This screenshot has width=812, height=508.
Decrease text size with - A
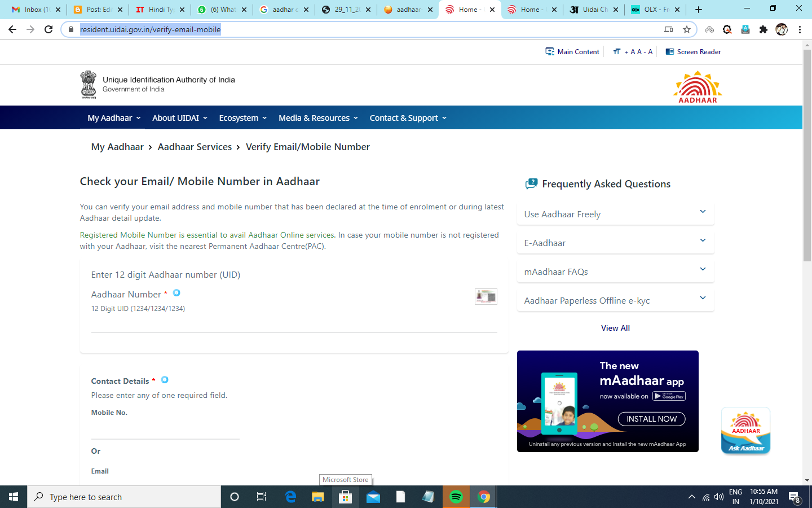pos(648,51)
